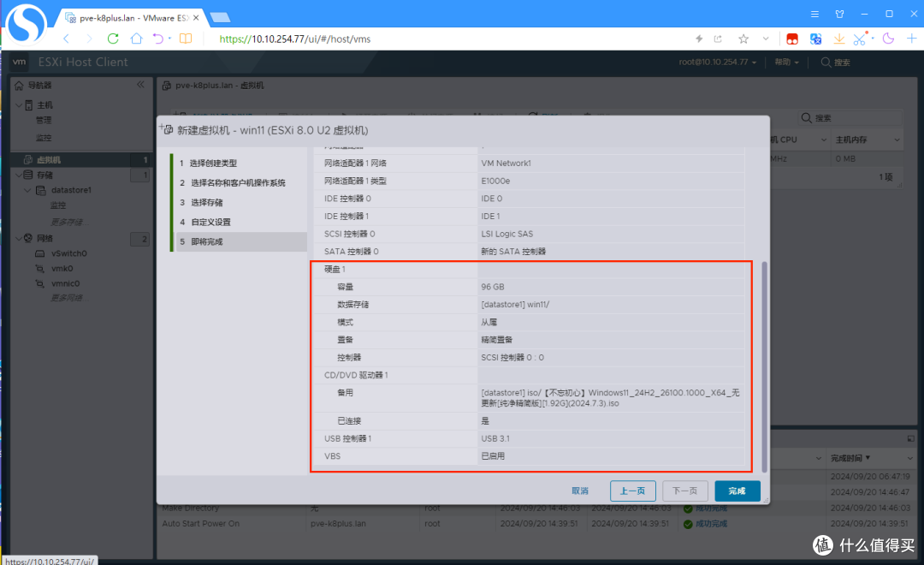Select 管理 under 主机
Image resolution: width=924 pixels, height=565 pixels.
44,121
